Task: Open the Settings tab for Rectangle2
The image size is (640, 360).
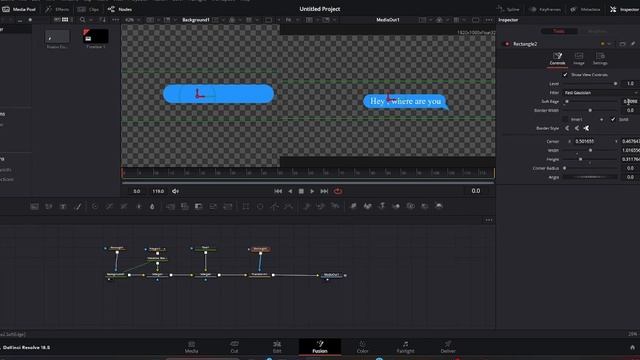Action: click(600, 59)
